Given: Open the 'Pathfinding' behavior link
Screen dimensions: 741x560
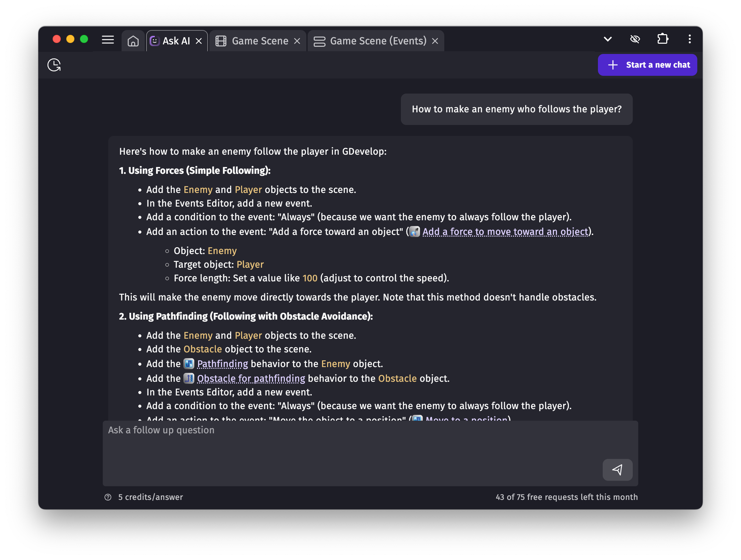Looking at the screenshot, I should pos(222,364).
